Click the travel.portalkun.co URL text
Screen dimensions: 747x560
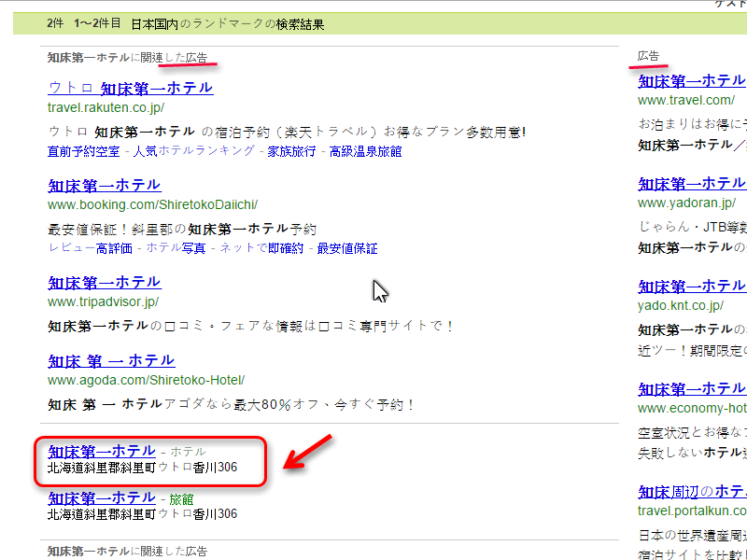tap(692, 511)
